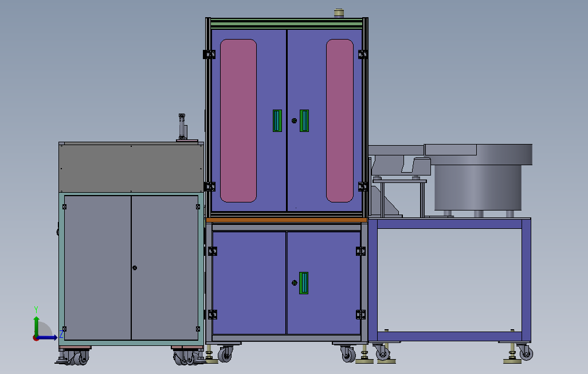Pick left caster under the blue cabinet
The image size is (588, 374).
[225, 354]
